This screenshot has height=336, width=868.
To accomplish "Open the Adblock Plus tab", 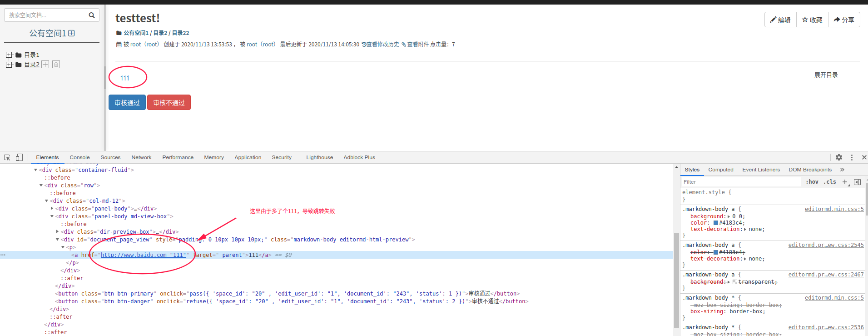I will coord(359,157).
